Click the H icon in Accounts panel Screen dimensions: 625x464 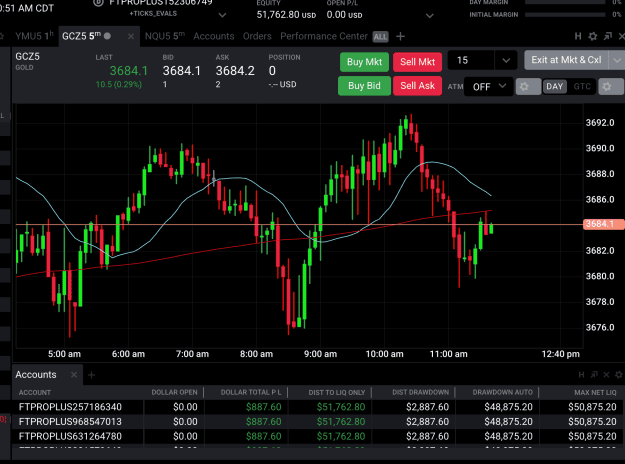click(x=581, y=375)
